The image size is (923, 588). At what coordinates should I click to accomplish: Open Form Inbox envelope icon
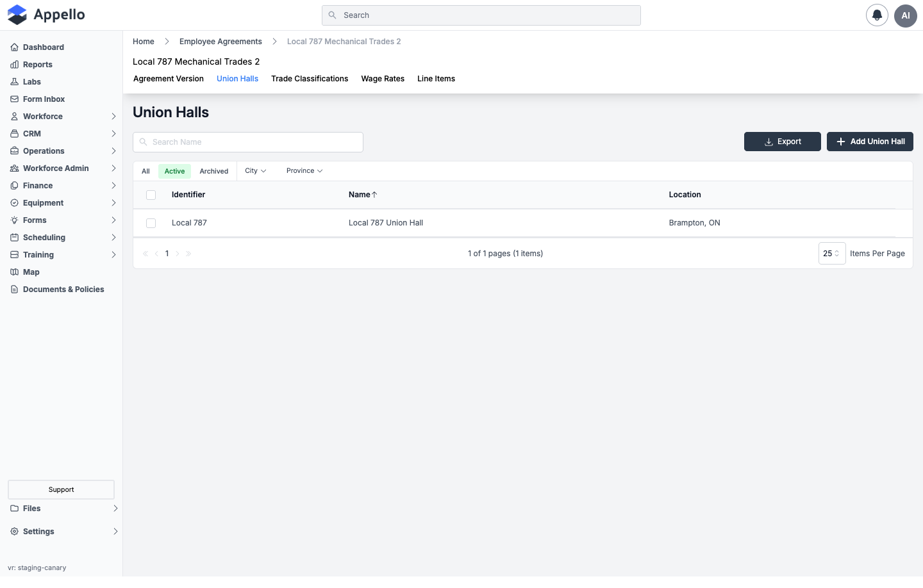tap(14, 99)
